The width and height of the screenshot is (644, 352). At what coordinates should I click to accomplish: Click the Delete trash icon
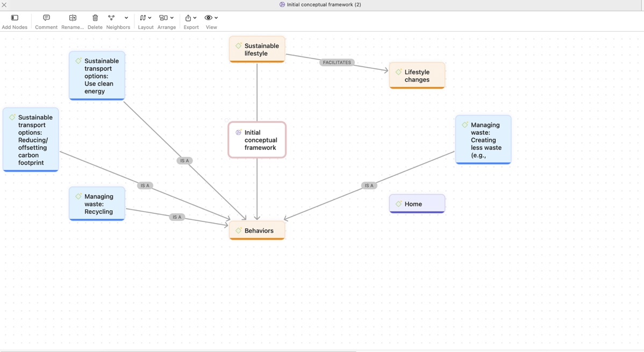pos(95,18)
